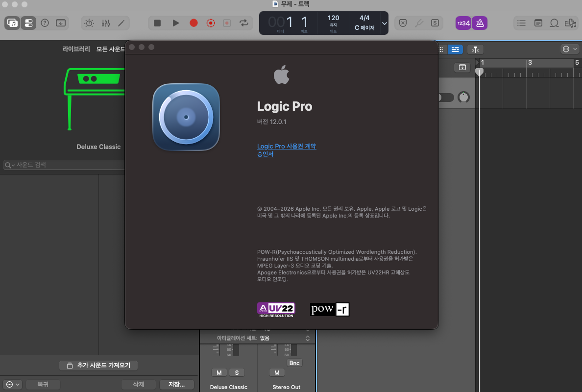This screenshot has height=392, width=582.
Task: Open the Loop Browser icon
Action: (x=554, y=23)
